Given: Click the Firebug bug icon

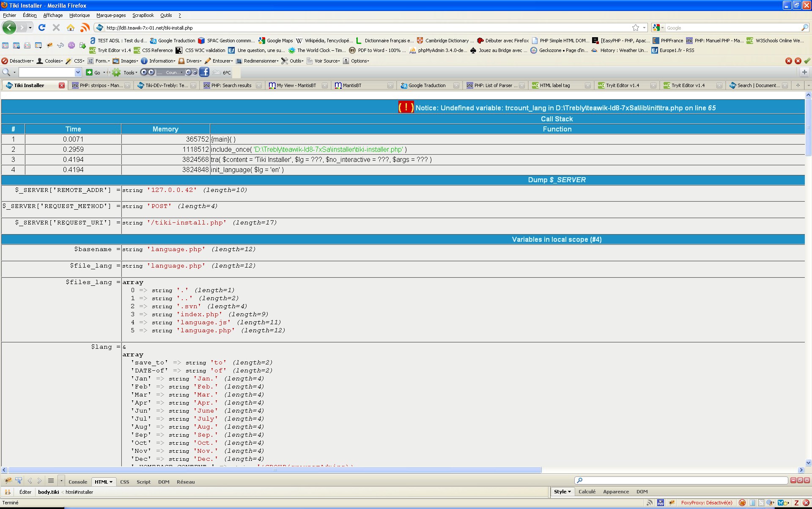Looking at the screenshot, I should (x=8, y=481).
